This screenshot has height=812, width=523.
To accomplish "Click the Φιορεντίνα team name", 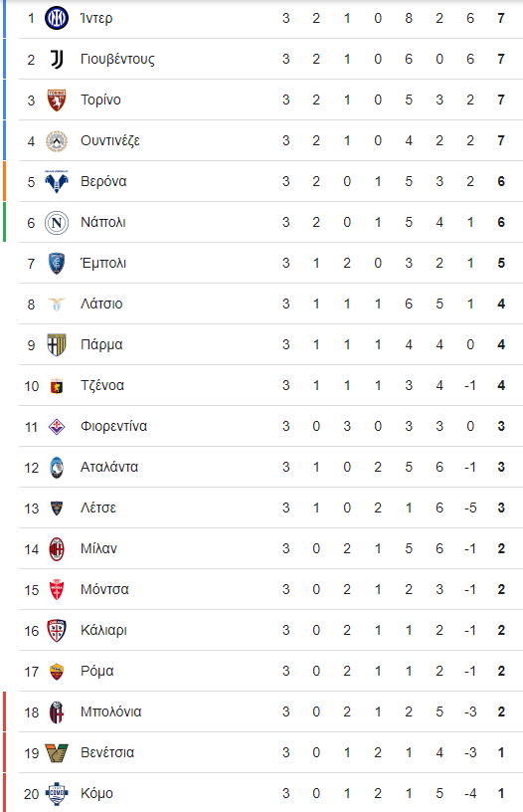I will pyautogui.click(x=113, y=426).
